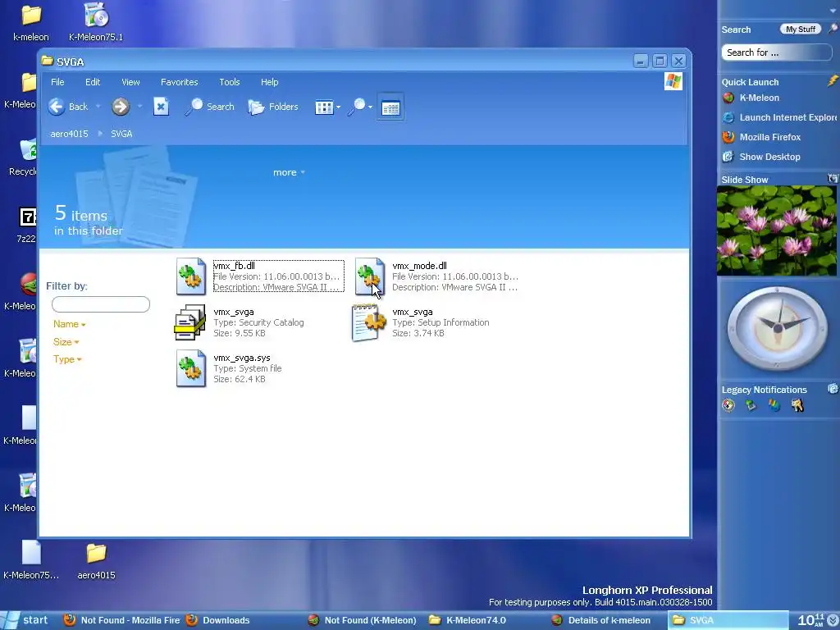This screenshot has width=840, height=630.
Task: Select the aero4015 desktop folder icon
Action: coord(97,554)
